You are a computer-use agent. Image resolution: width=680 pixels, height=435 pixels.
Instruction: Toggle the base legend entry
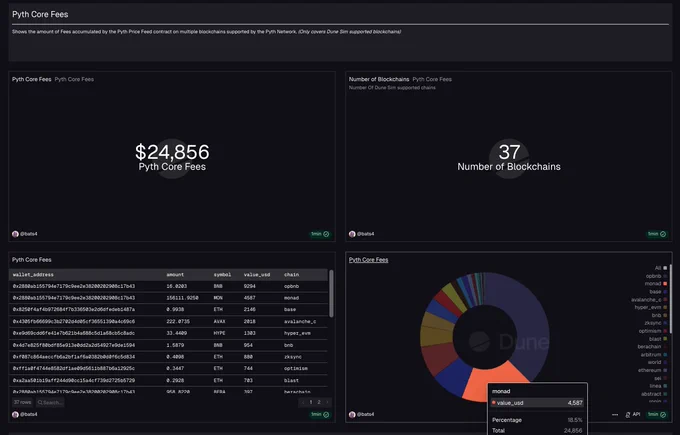click(x=658, y=291)
